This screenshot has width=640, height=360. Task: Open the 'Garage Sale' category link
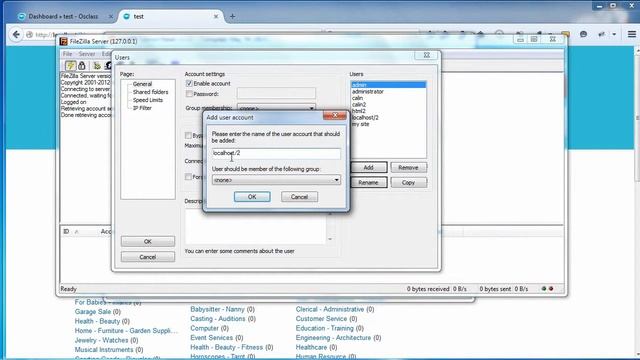93,311
